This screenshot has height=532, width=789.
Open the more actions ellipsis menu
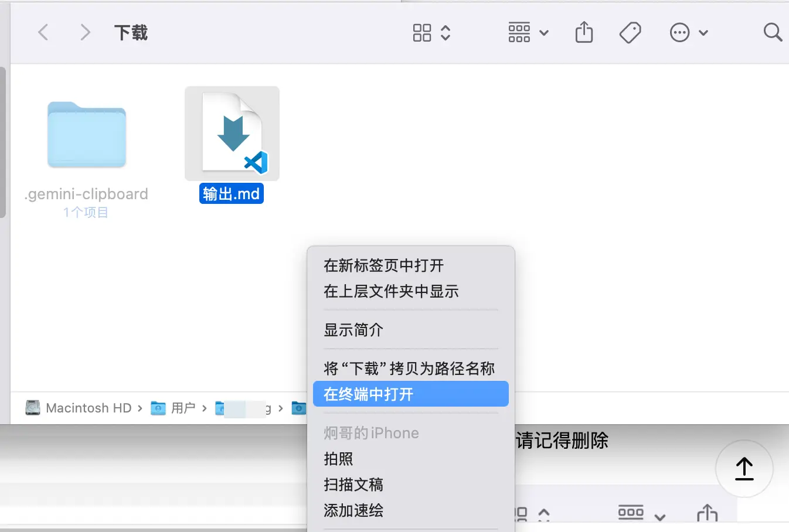689,32
